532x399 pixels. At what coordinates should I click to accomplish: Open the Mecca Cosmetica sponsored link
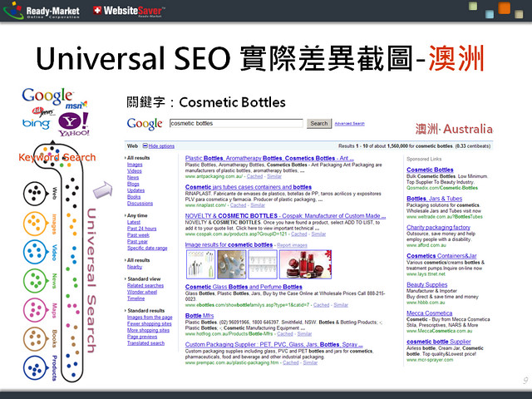429,313
